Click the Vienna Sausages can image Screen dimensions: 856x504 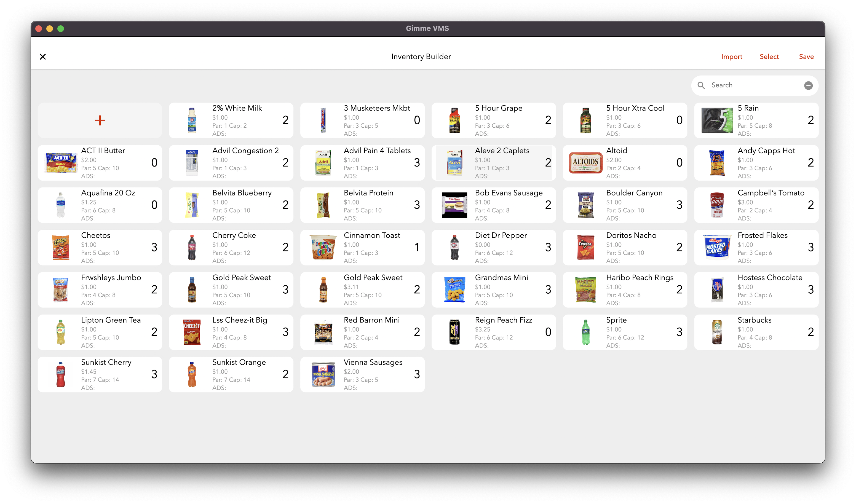tap(323, 374)
